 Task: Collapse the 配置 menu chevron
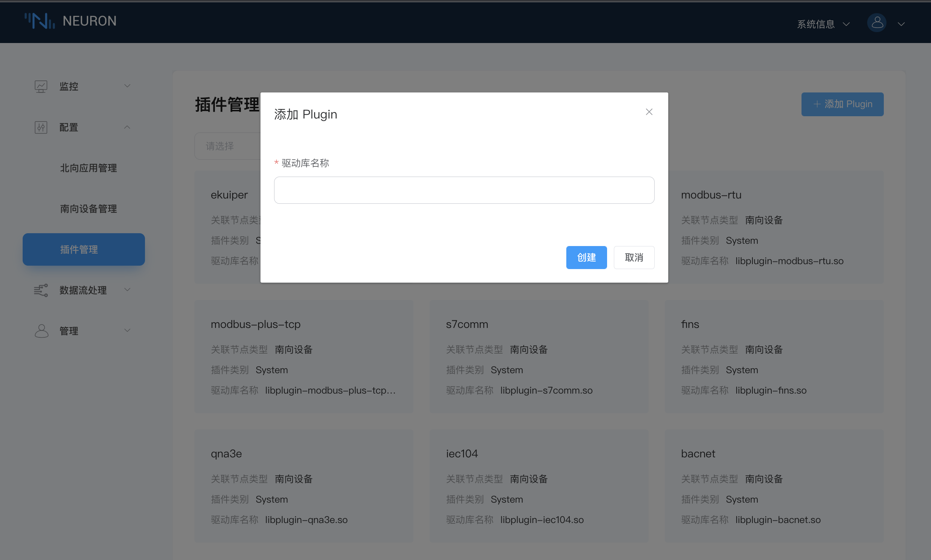click(127, 127)
